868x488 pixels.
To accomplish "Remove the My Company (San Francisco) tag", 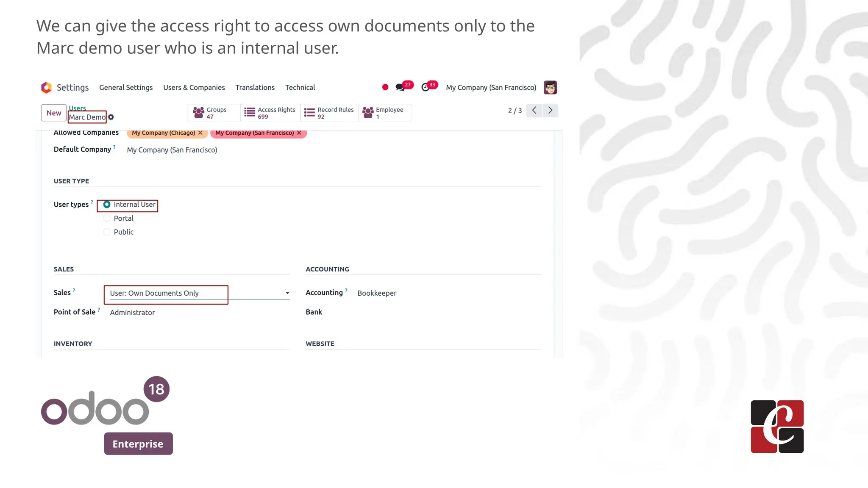I will click(299, 133).
